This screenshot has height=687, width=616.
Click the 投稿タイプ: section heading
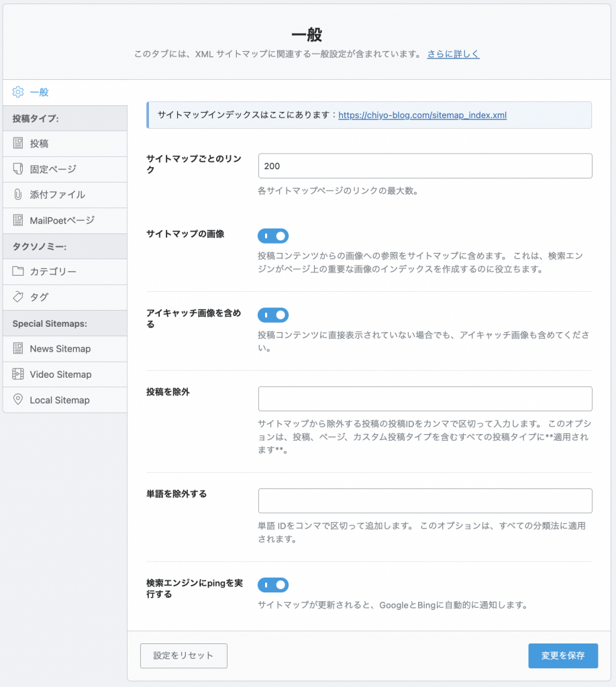point(36,118)
